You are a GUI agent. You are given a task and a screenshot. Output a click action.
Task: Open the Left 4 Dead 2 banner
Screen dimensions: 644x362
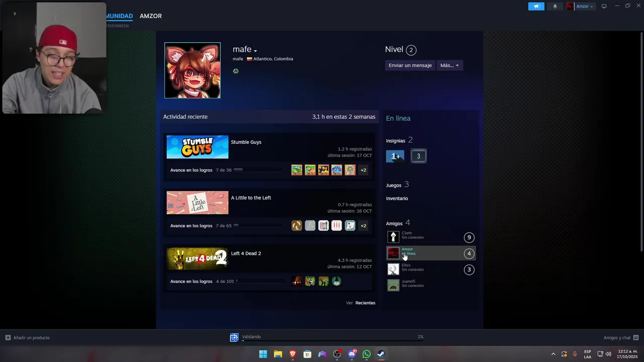tap(197, 258)
